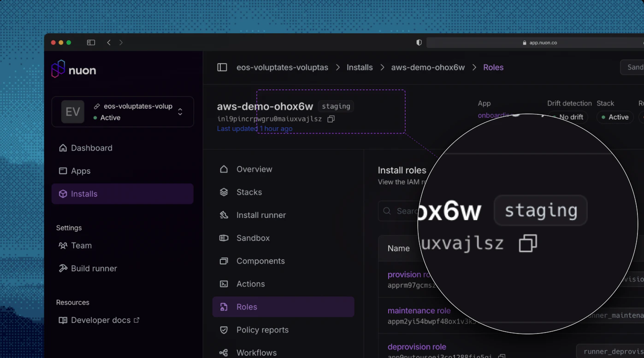Image resolution: width=644 pixels, height=358 pixels.
Task: Click the app.nuon.co address bar
Action: [x=535, y=42]
